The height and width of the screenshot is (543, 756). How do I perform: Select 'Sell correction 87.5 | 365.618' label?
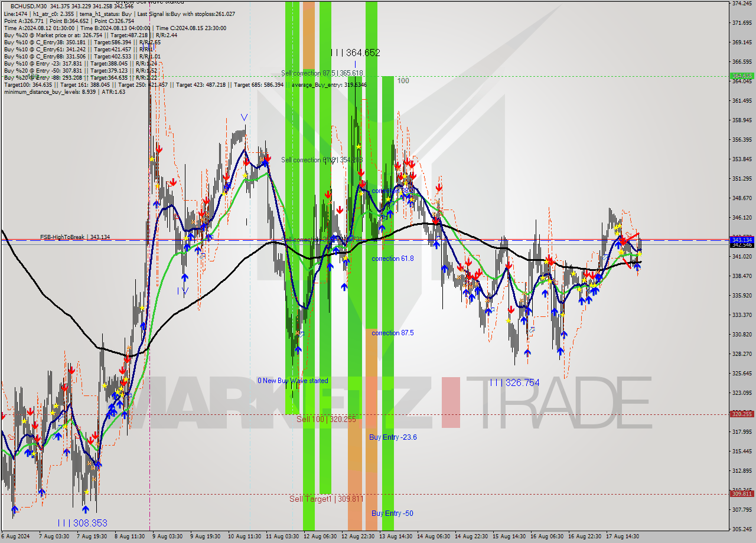pyautogui.click(x=322, y=73)
